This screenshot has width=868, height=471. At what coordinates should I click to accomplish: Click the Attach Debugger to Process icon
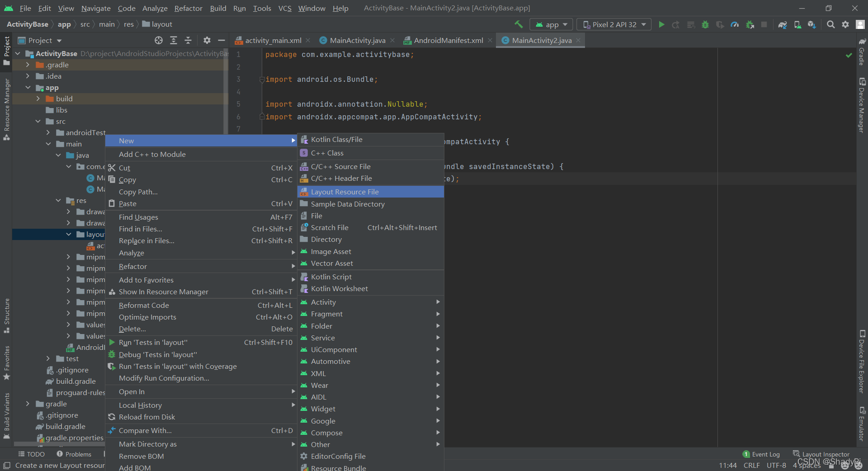pyautogui.click(x=750, y=24)
